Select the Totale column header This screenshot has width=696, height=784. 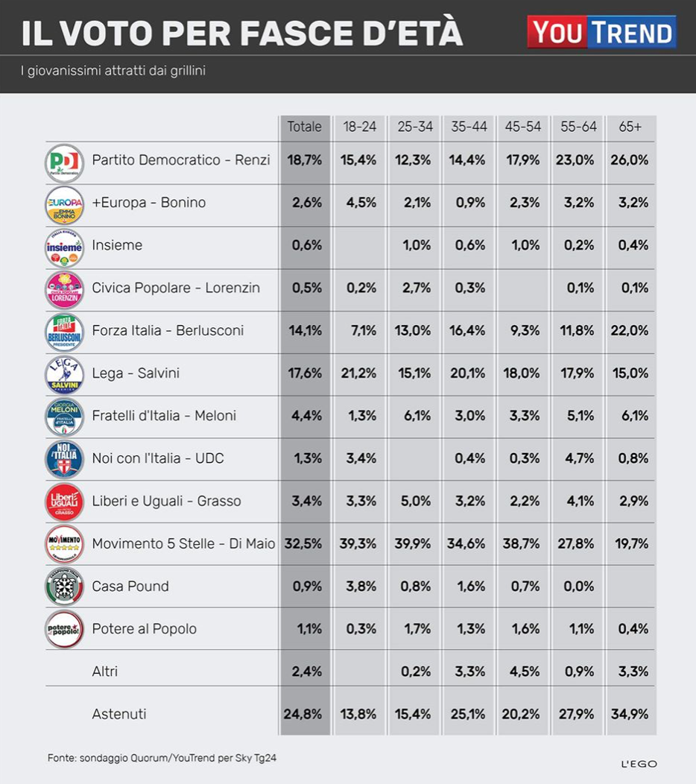(x=305, y=127)
